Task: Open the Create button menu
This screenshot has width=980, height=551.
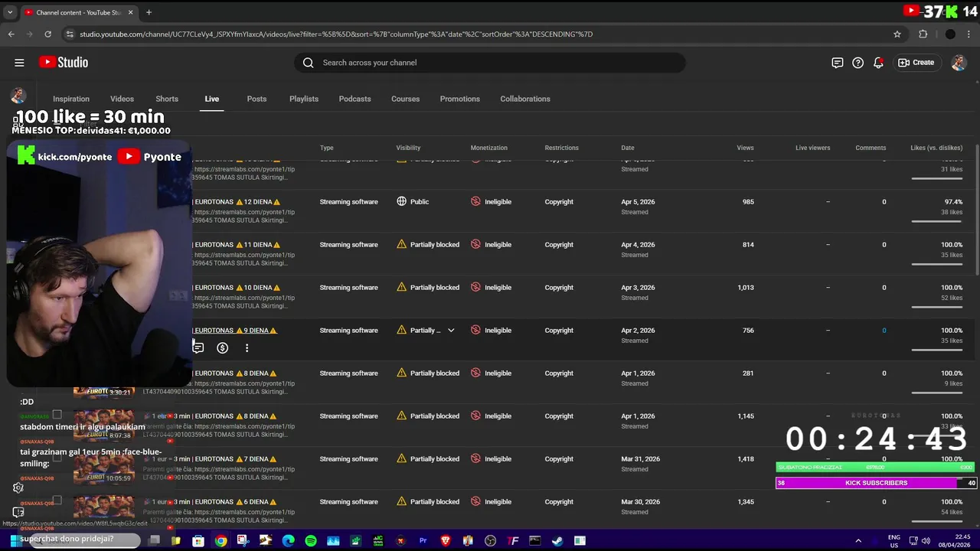Action: tap(916, 63)
